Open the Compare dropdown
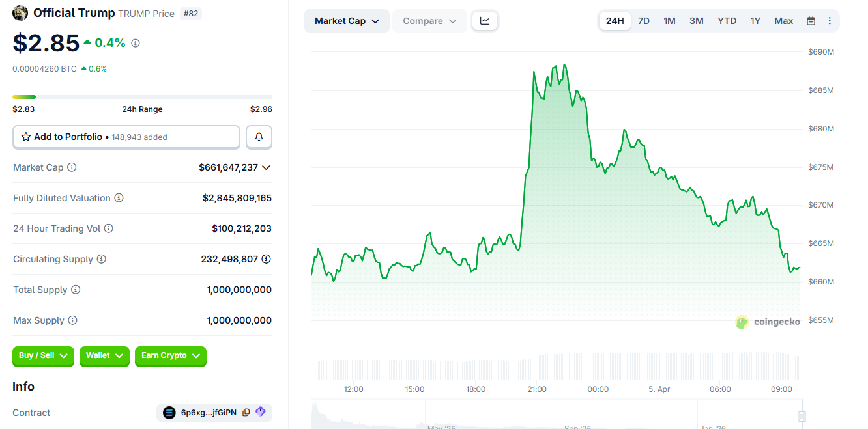Screen dimensions: 868x429 tap(429, 20)
